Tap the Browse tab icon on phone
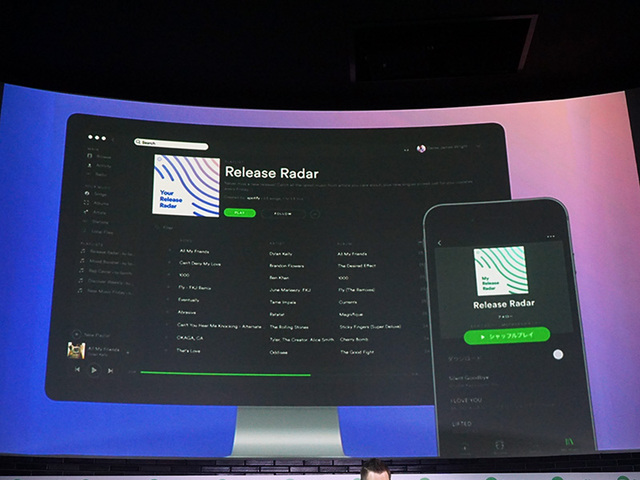This screenshot has width=640, height=480. (500, 446)
